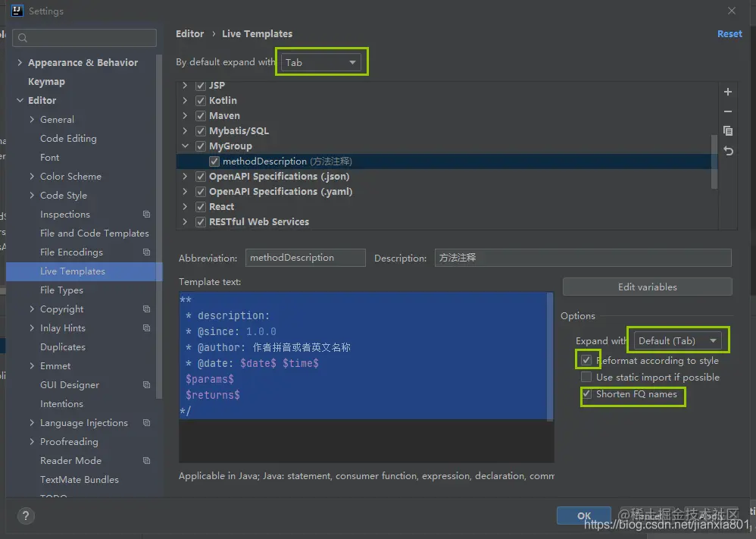Select Live Templates in the sidebar
The width and height of the screenshot is (756, 539).
point(84,271)
